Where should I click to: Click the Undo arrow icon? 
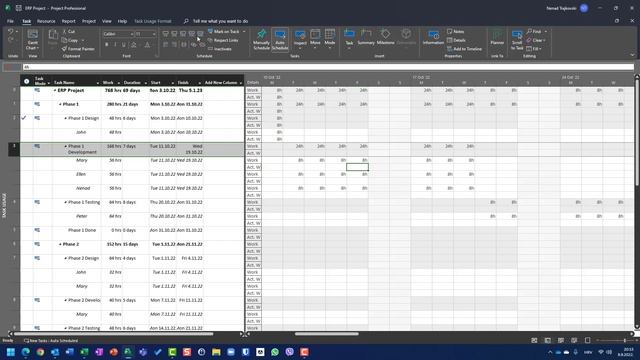pyautogui.click(x=11, y=31)
